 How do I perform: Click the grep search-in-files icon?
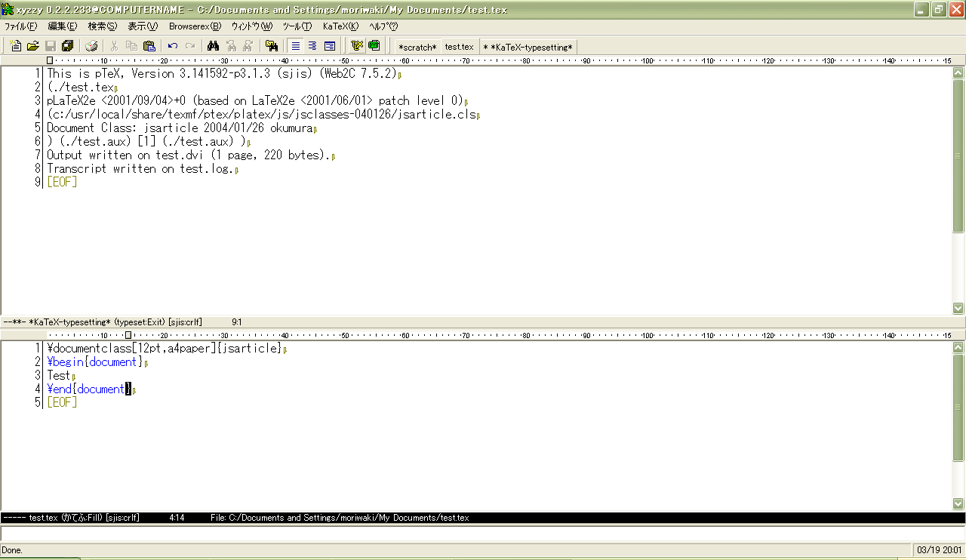(271, 46)
